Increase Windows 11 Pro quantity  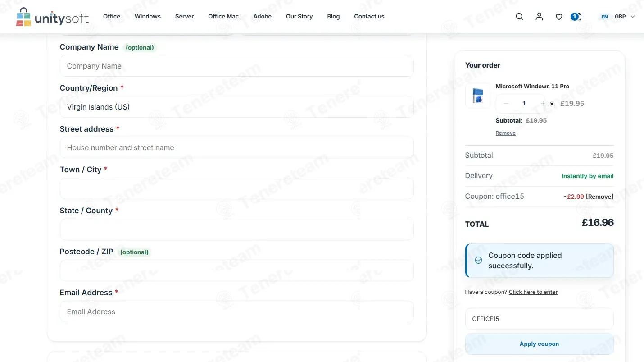543,104
